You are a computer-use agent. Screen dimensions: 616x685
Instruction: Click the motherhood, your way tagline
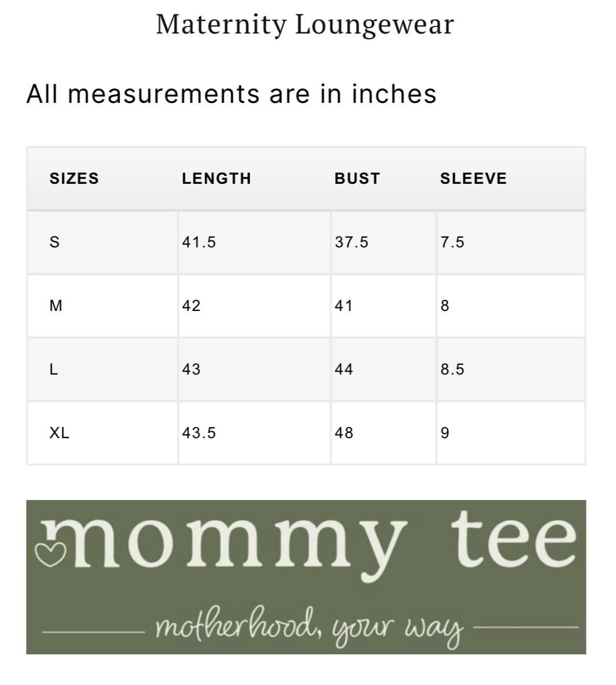[309, 625]
